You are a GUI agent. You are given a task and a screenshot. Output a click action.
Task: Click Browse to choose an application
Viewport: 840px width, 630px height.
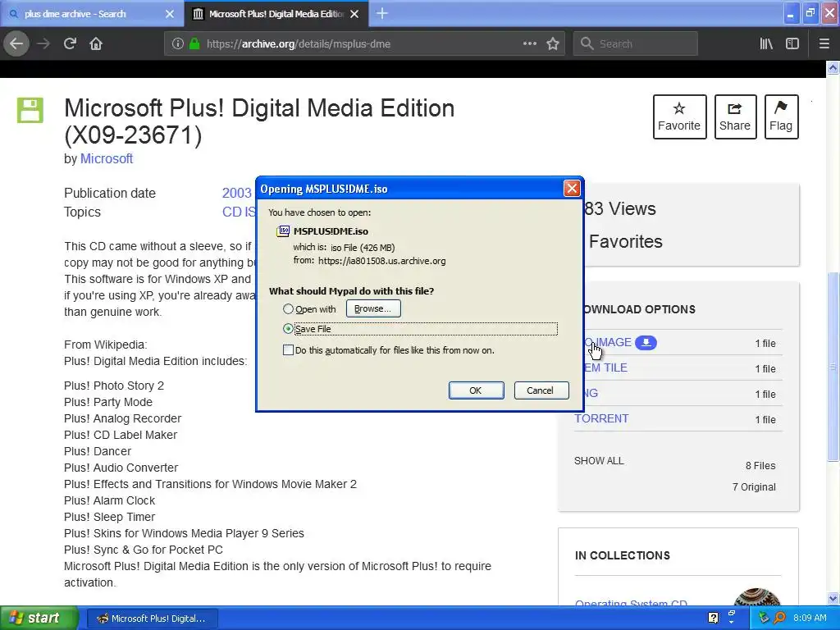point(373,308)
